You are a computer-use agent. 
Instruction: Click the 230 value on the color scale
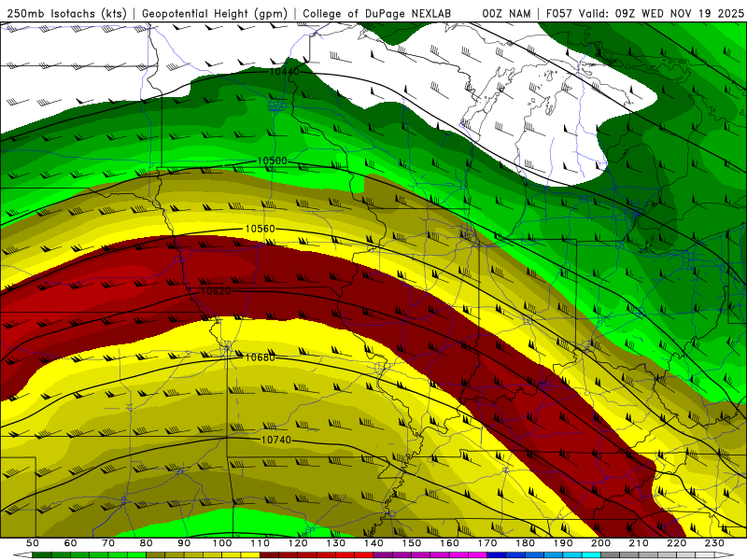tap(714, 543)
